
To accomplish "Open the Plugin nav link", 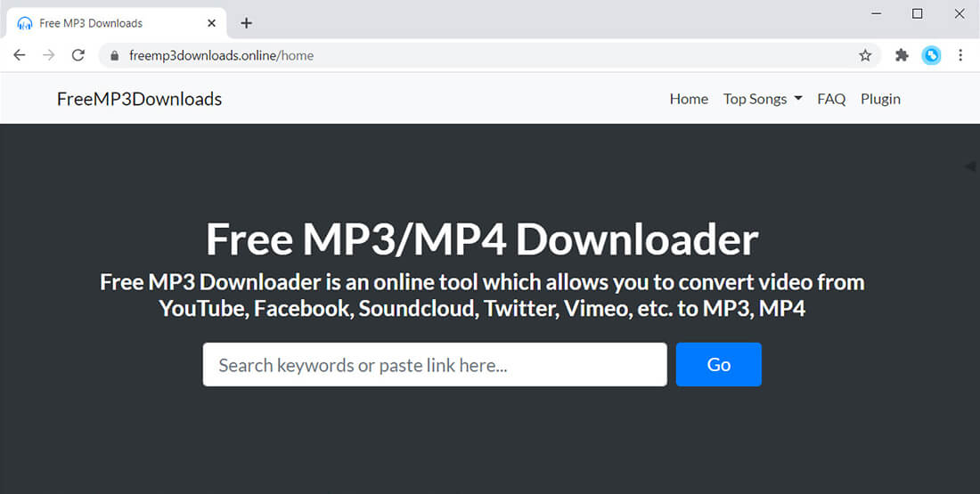I will pos(880,99).
